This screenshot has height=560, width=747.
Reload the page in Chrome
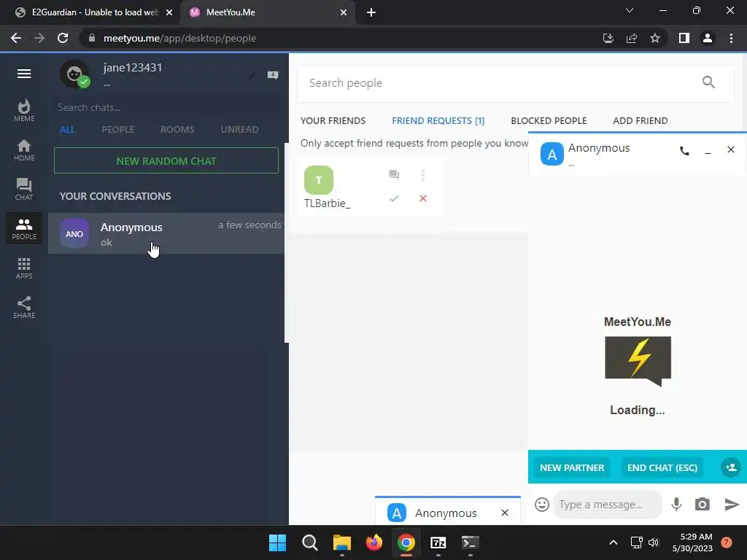click(63, 38)
